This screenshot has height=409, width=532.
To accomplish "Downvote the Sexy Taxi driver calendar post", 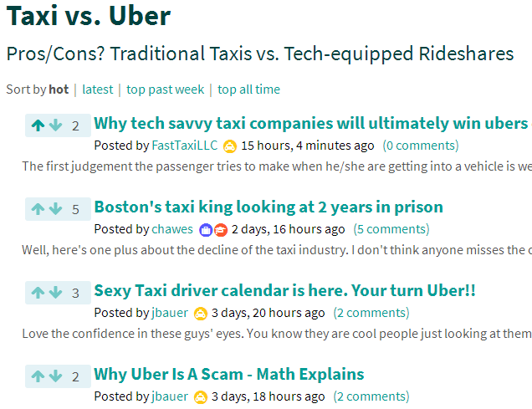I will point(55,293).
